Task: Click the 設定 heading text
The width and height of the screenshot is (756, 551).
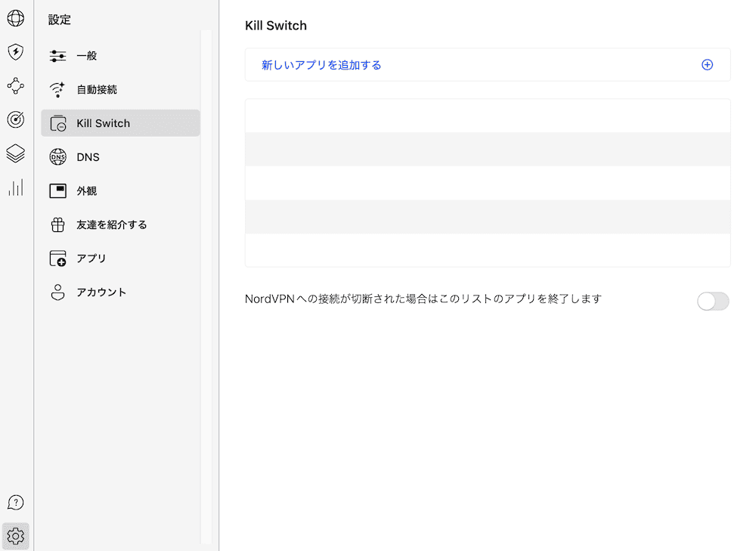Action: coord(59,20)
